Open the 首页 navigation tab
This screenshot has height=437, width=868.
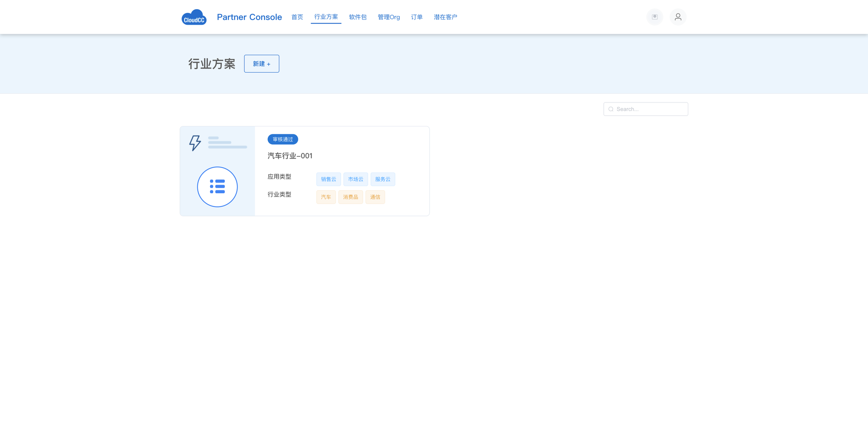pos(297,17)
